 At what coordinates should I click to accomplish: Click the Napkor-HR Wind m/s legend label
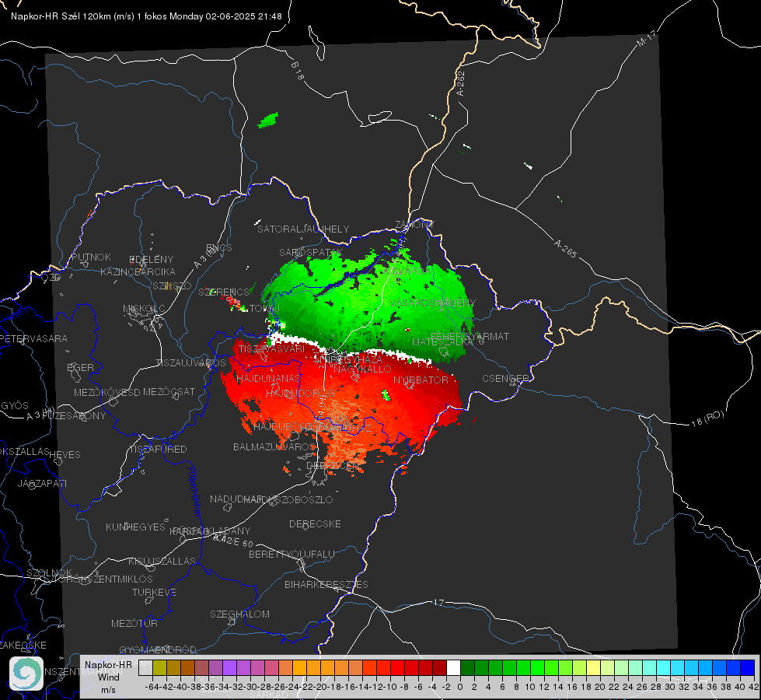pyautogui.click(x=108, y=677)
